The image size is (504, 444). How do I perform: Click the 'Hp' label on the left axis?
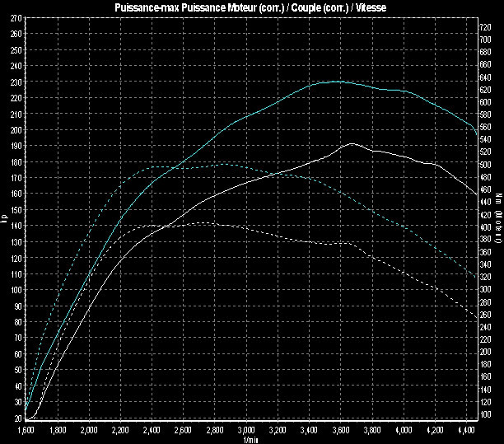click(x=4, y=219)
